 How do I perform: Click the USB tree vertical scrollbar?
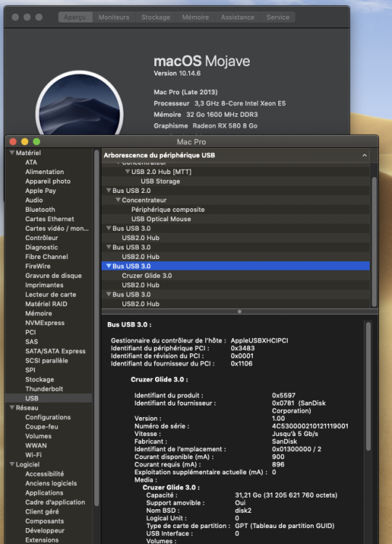[x=374, y=242]
